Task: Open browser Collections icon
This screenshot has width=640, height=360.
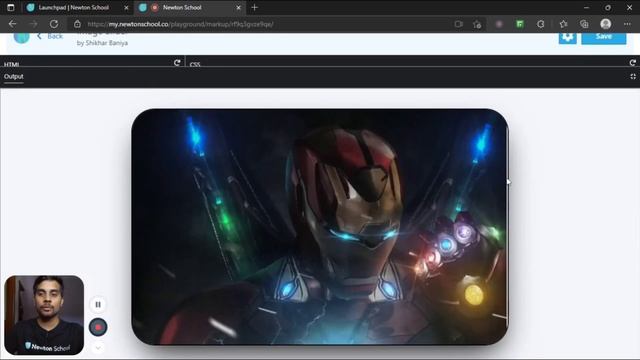Action: (584, 24)
